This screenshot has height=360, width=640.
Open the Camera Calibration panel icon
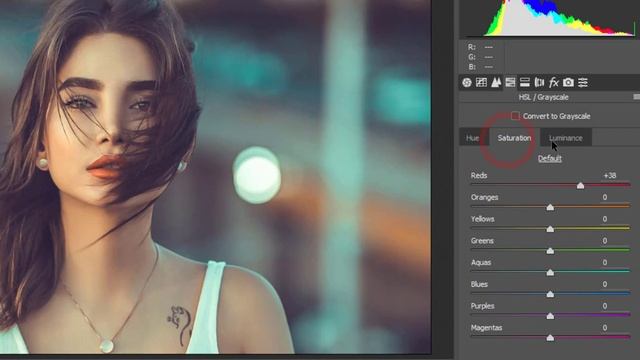click(568, 82)
